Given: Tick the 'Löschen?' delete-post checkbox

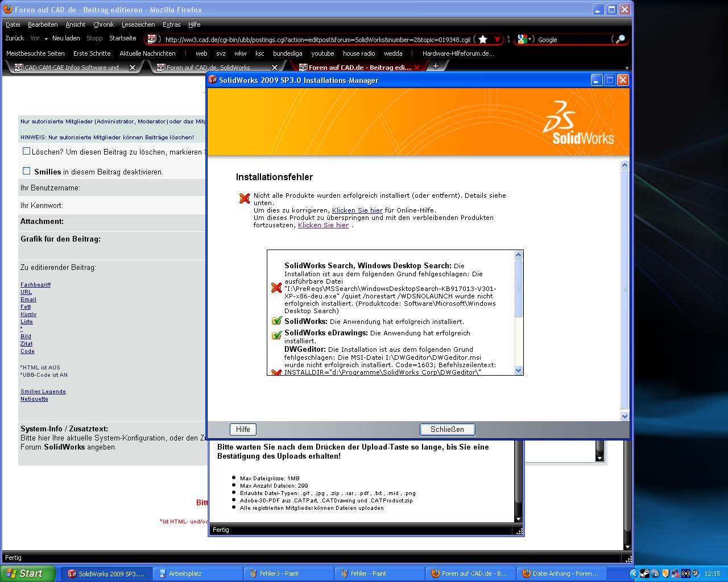Looking at the screenshot, I should tap(26, 151).
